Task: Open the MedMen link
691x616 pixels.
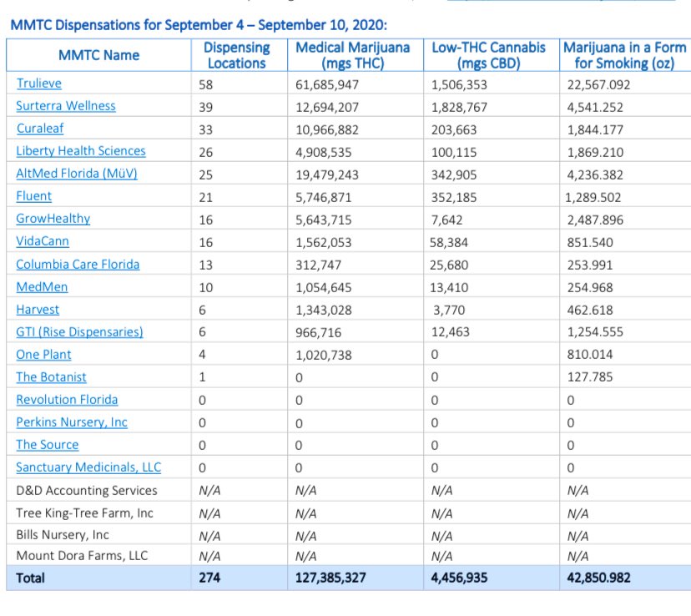Action: click(x=42, y=287)
